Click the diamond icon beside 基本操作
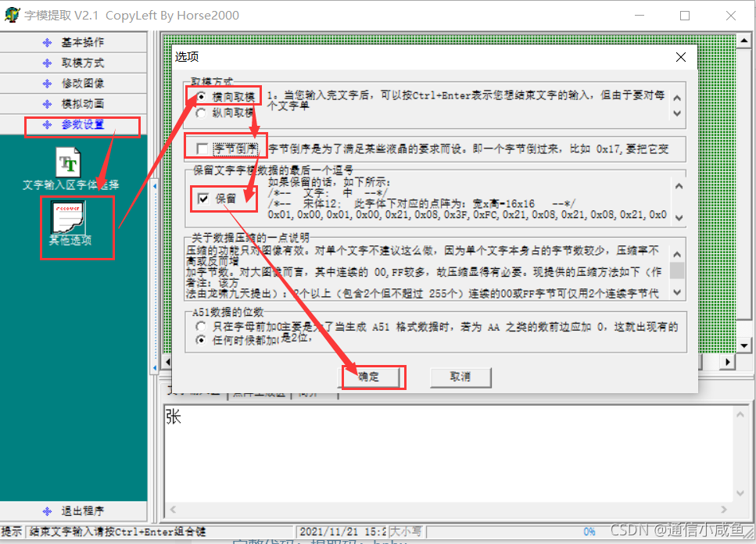The width and height of the screenshot is (756, 544). tap(47, 43)
